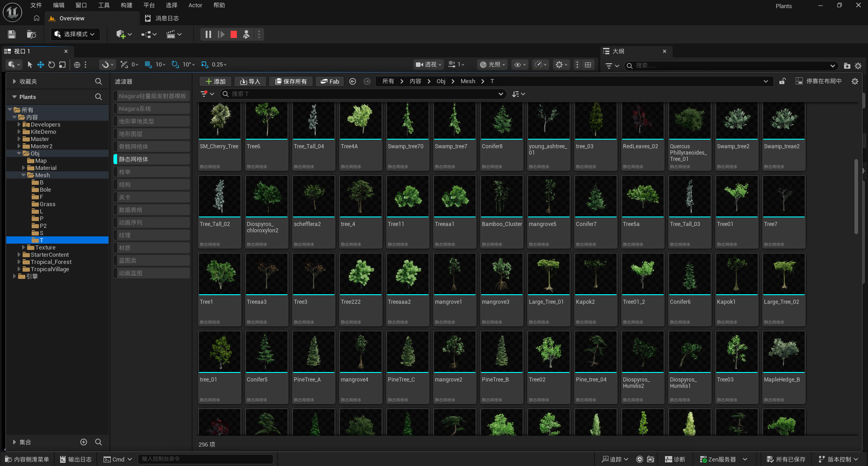This screenshot has height=466, width=868.
Task: Open outliner settings gear icon
Action: pyautogui.click(x=858, y=66)
